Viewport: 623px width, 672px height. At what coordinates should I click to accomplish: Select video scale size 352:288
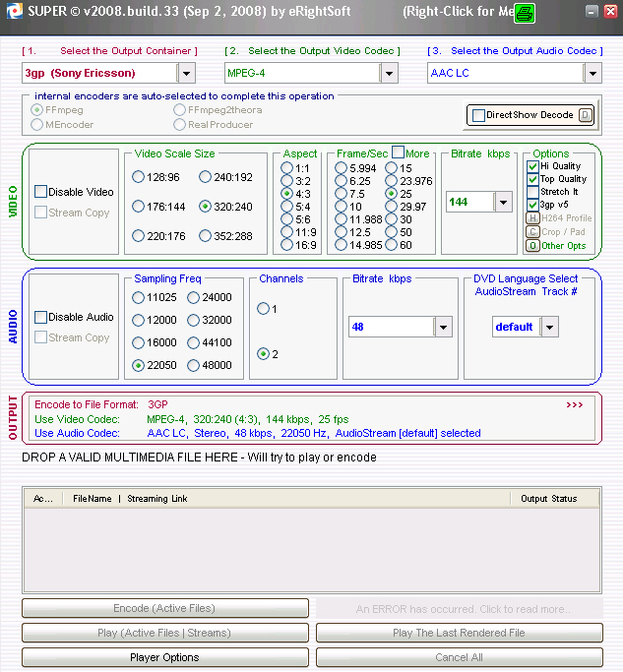coord(205,236)
